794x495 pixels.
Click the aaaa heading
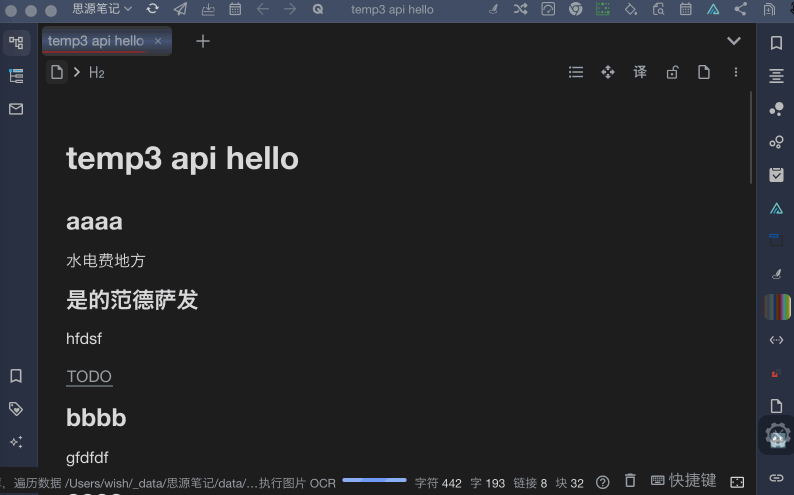point(94,222)
